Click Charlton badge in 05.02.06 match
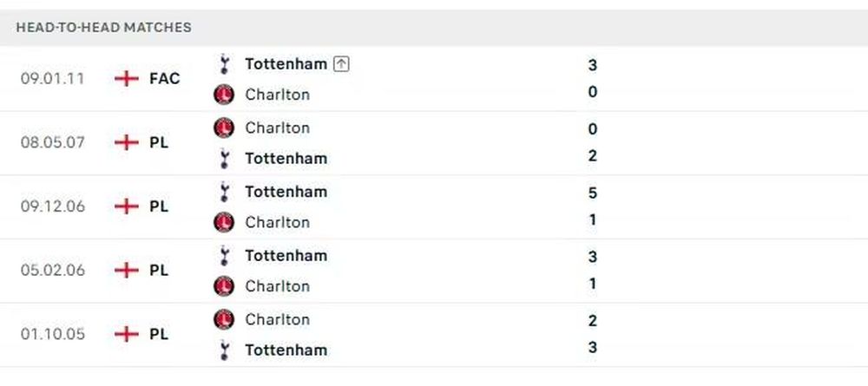Screen dimensions: 868x386 [224, 286]
